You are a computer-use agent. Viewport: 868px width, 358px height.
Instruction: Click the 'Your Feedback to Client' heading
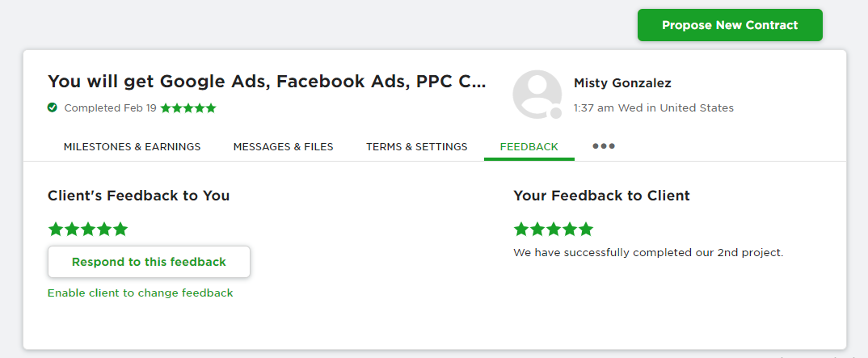pyautogui.click(x=600, y=196)
